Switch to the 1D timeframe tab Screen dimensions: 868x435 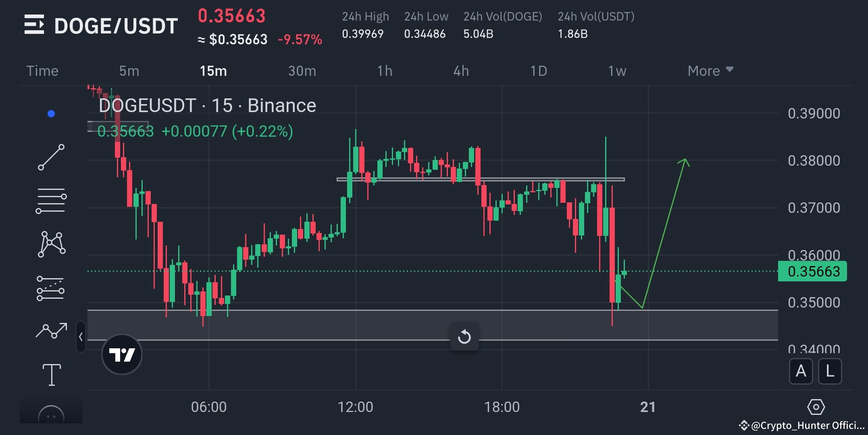click(538, 71)
